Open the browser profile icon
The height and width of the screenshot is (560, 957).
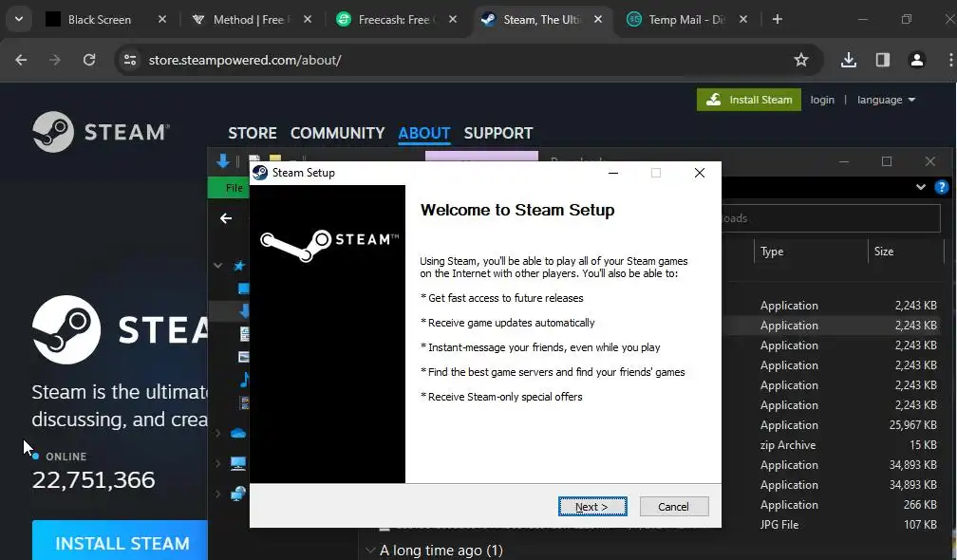917,60
